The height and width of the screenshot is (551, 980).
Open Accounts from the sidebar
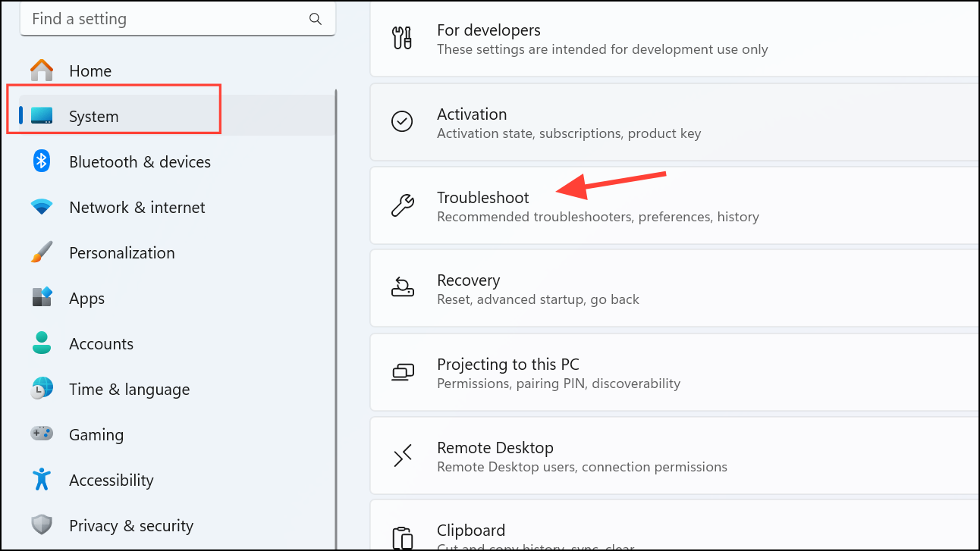click(x=101, y=343)
